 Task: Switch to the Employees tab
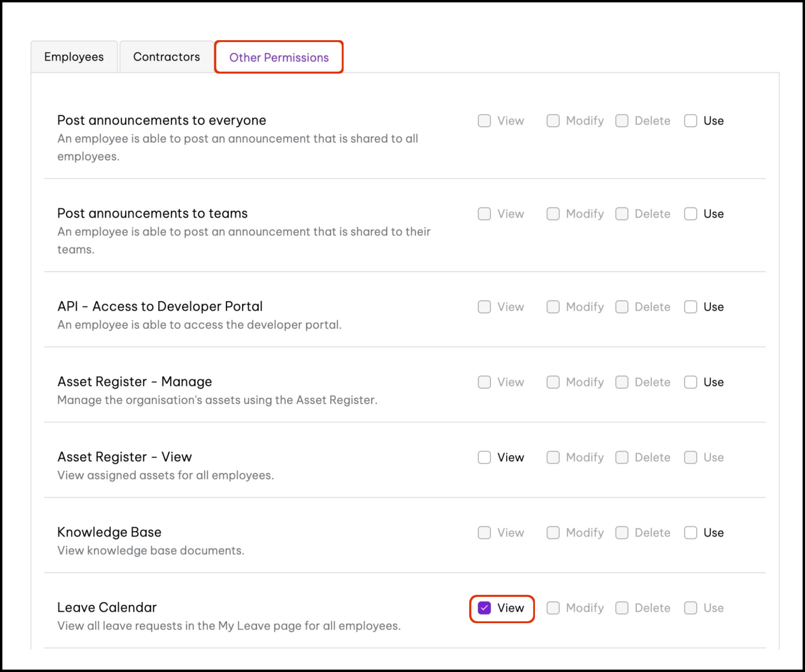point(74,57)
